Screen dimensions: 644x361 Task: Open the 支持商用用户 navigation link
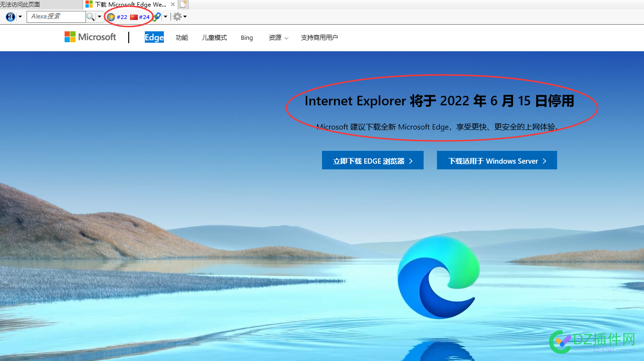coord(319,37)
